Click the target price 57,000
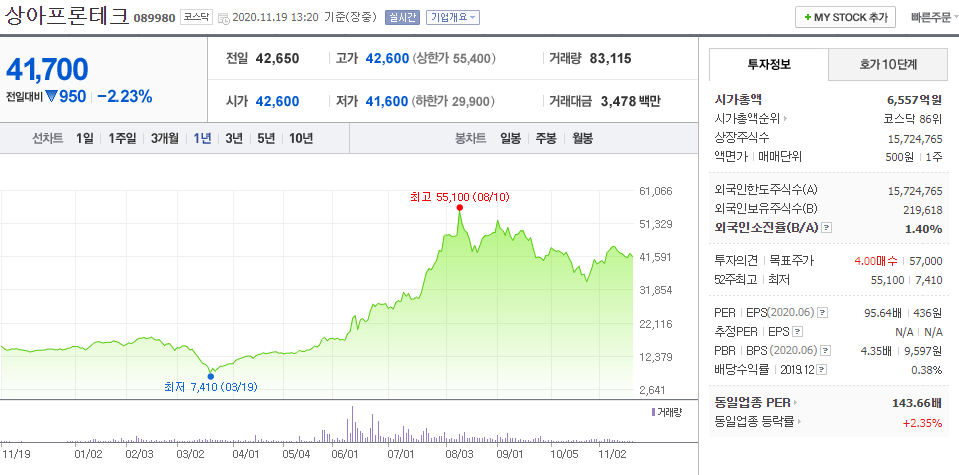 (926, 261)
